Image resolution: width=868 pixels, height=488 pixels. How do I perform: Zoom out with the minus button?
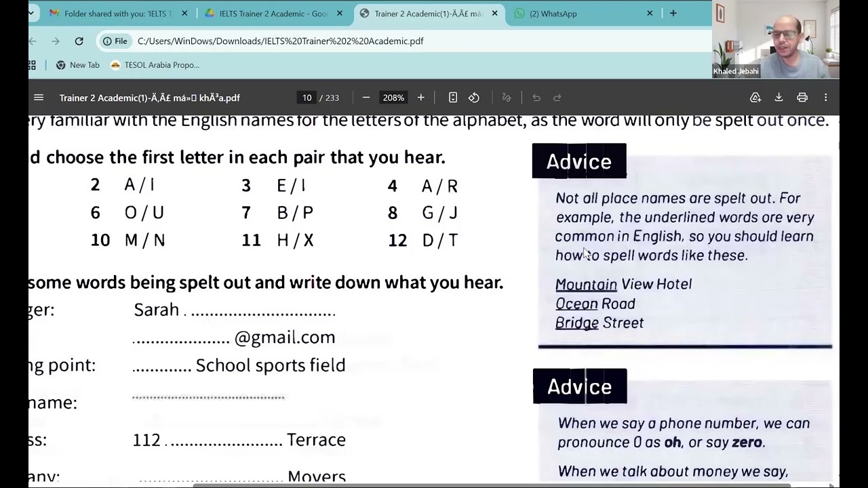366,98
